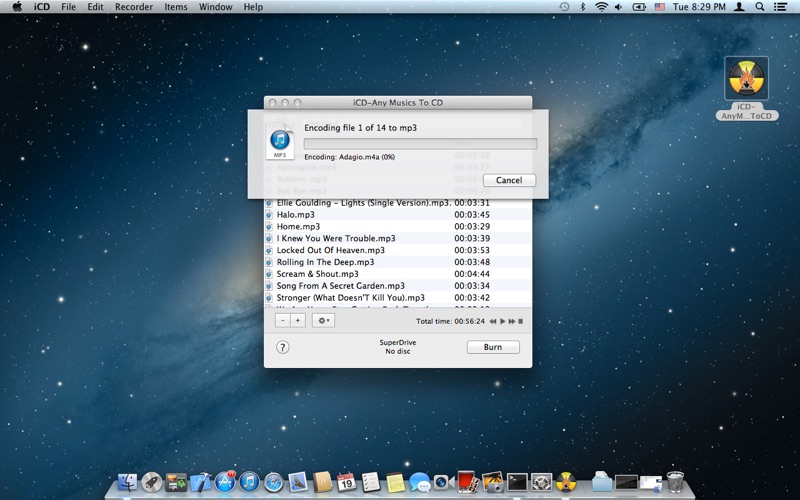Open Trash in the dock
800x500 pixels.
point(676,482)
